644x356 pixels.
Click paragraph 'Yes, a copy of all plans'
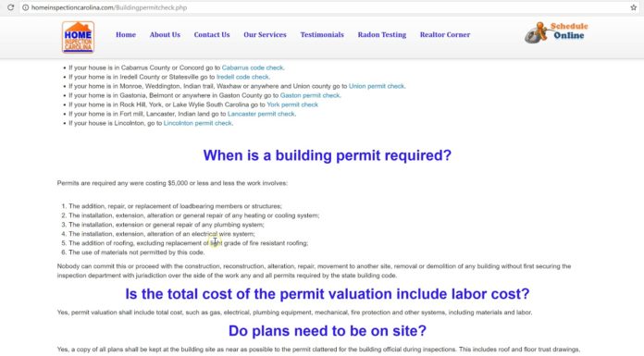coord(318,350)
